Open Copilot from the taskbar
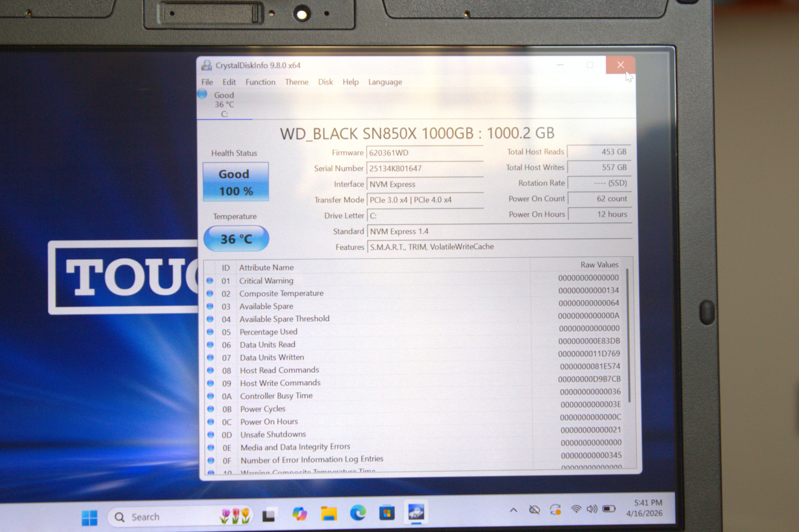Viewport: 799px width, 532px height. coord(299,514)
